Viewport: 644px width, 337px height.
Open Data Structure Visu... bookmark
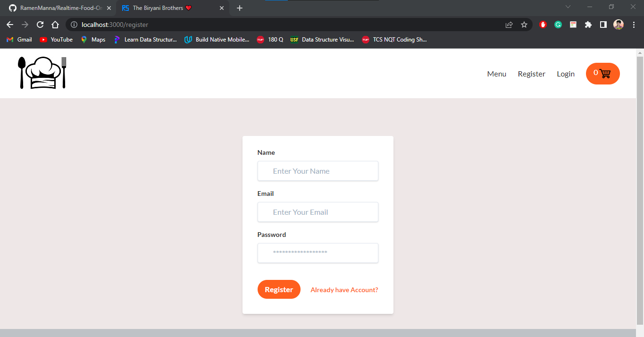coord(322,40)
